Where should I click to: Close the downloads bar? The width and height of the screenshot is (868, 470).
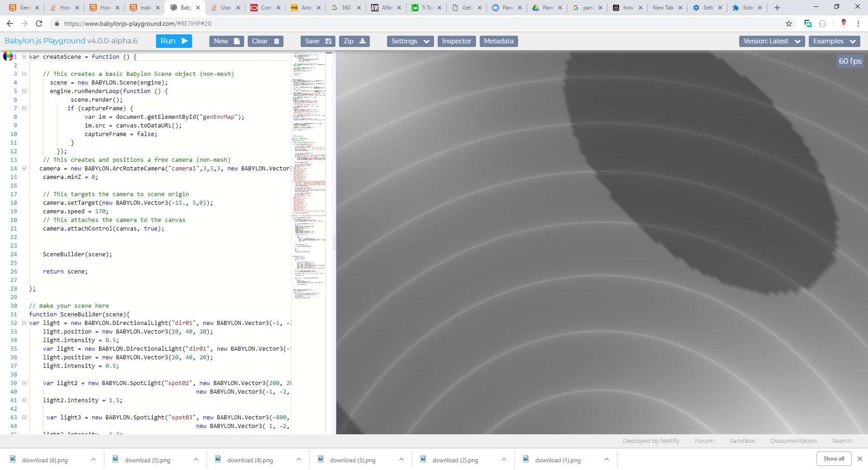(x=859, y=459)
